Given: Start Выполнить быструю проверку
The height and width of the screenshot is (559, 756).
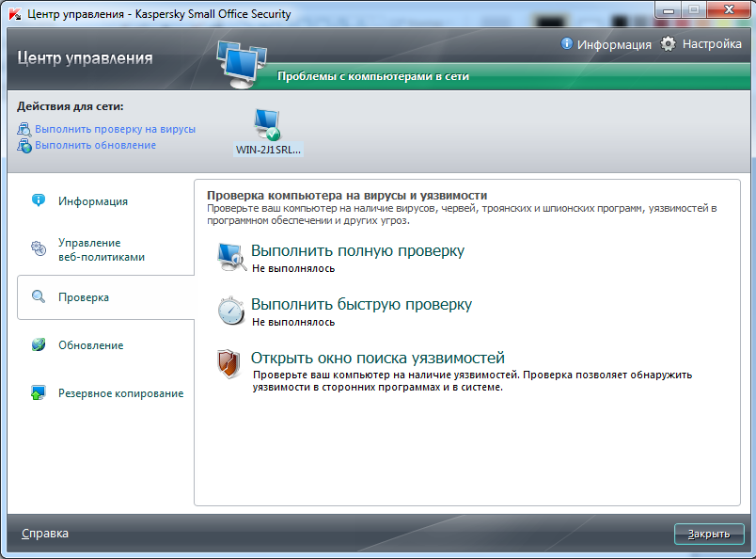Looking at the screenshot, I should click(362, 304).
